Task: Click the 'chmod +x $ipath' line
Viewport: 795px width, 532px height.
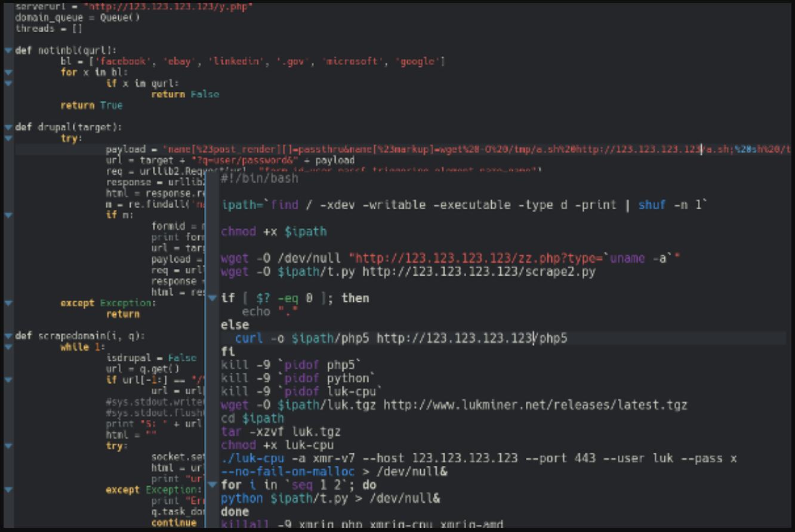Action: (x=274, y=231)
